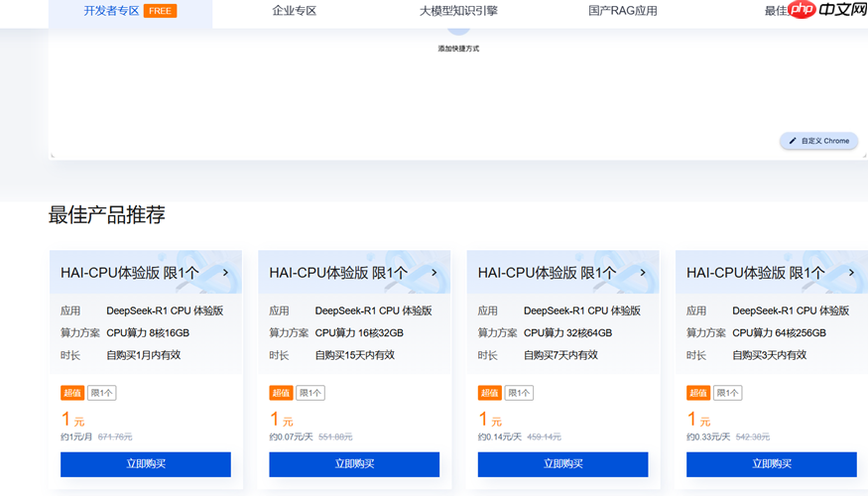Image resolution: width=868 pixels, height=496 pixels.
Task: Click the text CPU算力 32核64GB
Action: tap(568, 332)
